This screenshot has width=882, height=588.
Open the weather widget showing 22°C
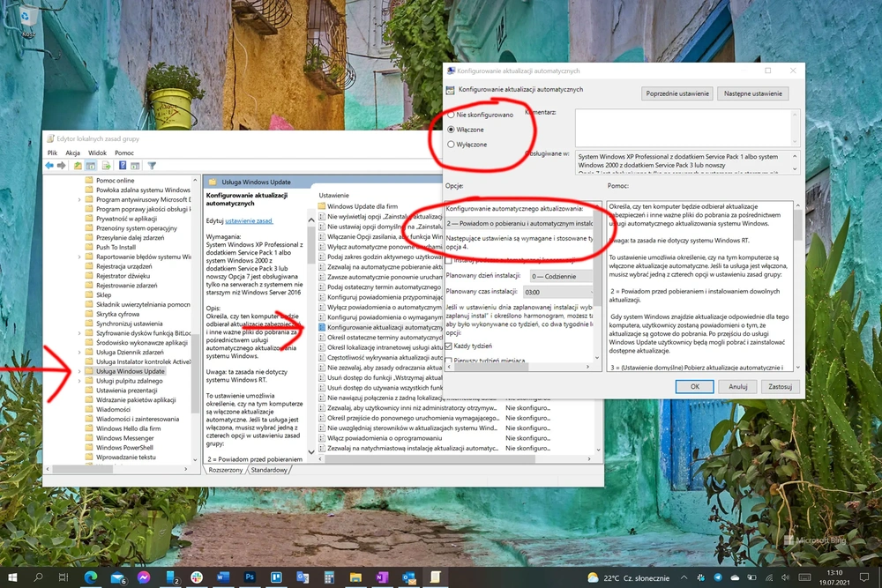[628, 577]
